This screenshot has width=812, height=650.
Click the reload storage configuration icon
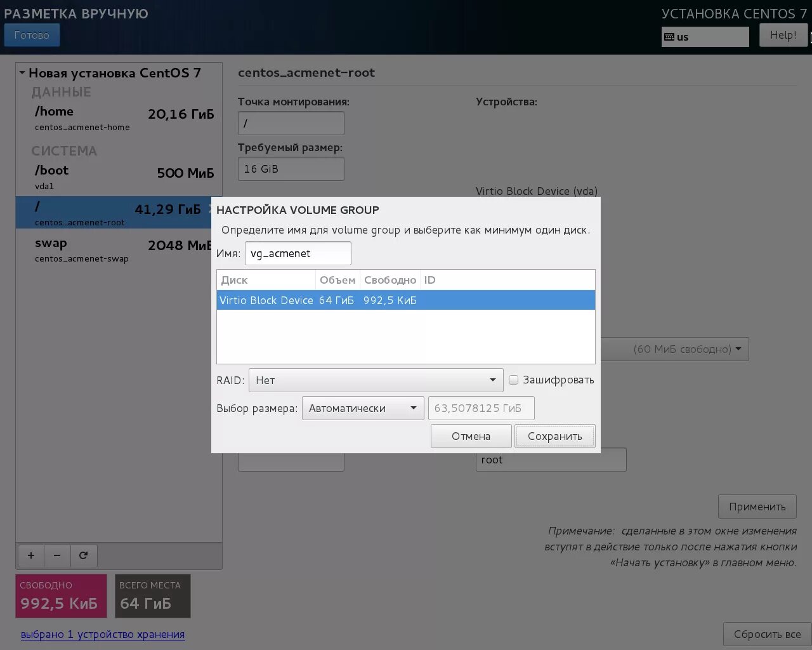point(83,555)
